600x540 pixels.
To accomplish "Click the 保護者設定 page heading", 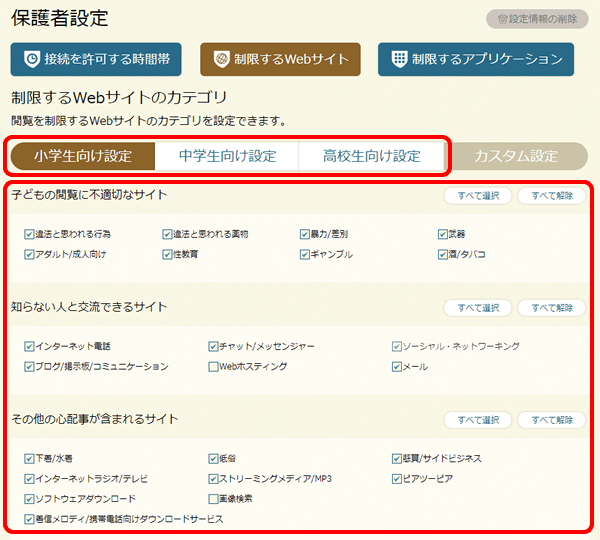I will [60, 18].
